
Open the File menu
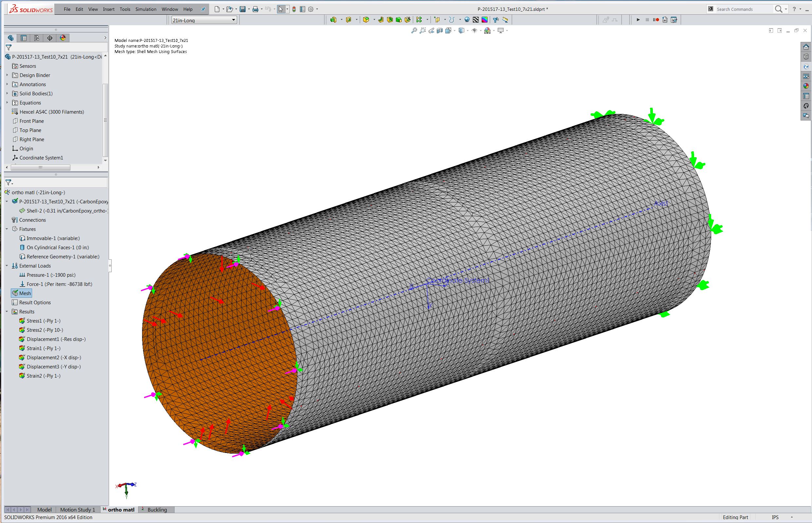67,9
